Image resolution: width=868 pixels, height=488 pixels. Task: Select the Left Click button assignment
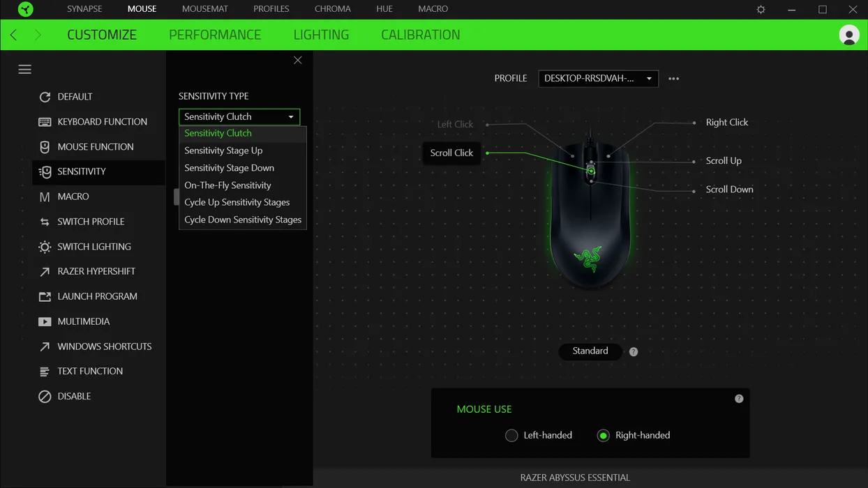point(455,125)
